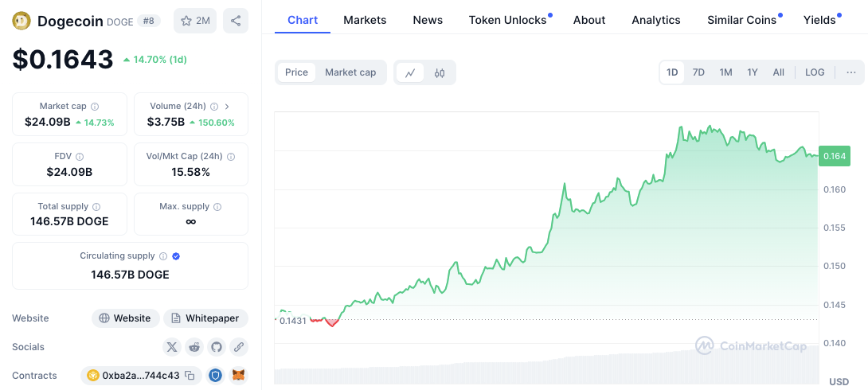Open the Similar Coins tab

tap(742, 21)
